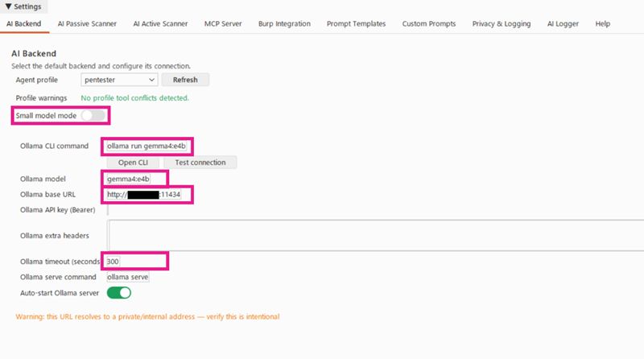Go to the MCP Server tab
Image resolution: width=644 pixels, height=359 pixels.
(x=223, y=24)
